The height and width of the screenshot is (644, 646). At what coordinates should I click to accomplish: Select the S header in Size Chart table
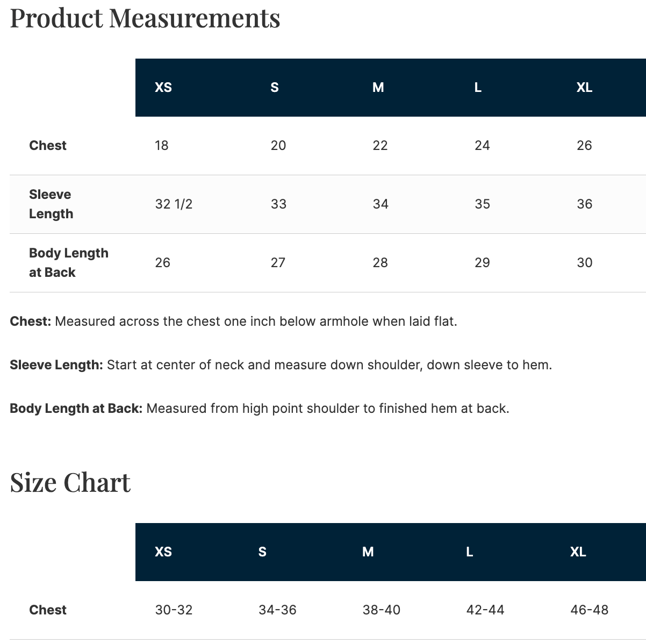262,552
